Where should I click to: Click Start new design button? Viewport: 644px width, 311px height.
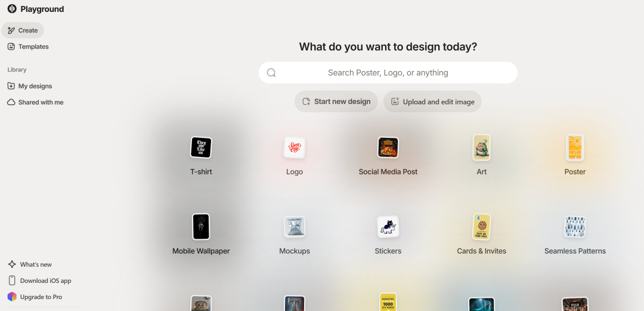tap(336, 101)
